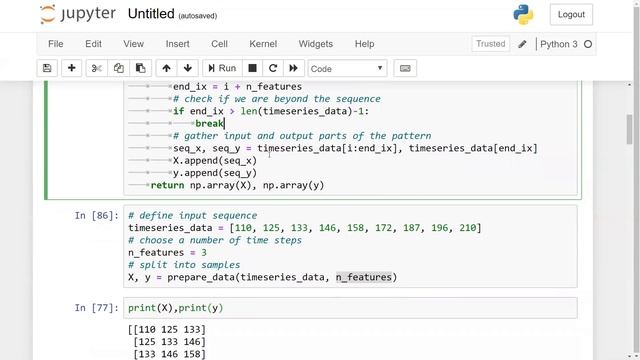
Task: Click the page scrollbar thumb
Action: click(x=629, y=129)
